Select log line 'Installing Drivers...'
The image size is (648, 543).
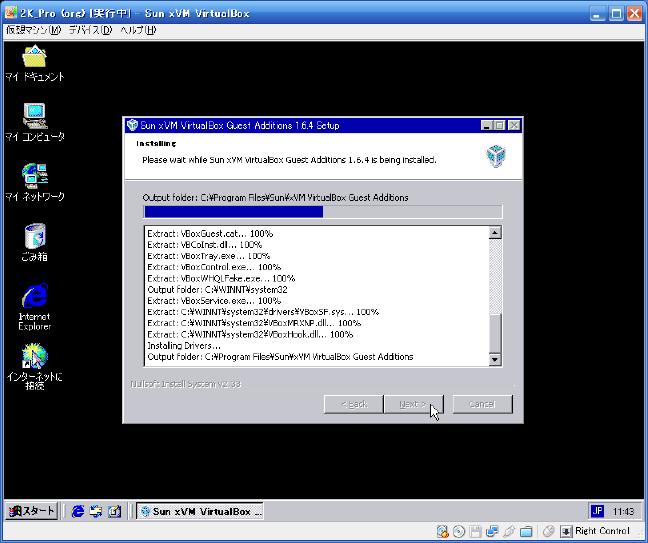coord(184,345)
